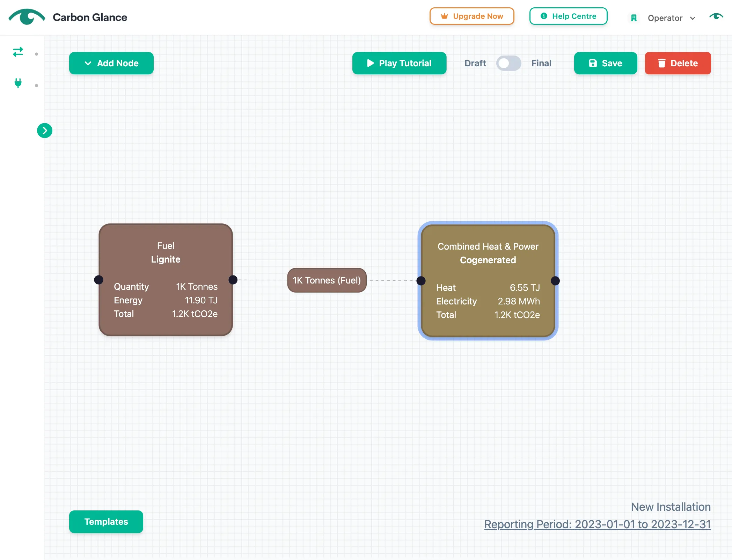Click the Carbon Glance brand name

pos(90,17)
